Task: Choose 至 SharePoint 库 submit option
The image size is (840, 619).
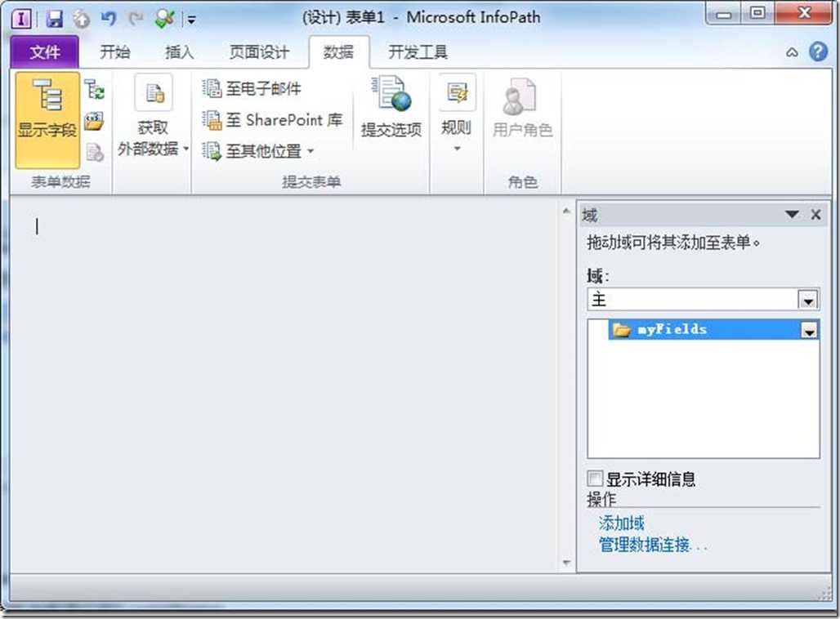Action: 272,120
